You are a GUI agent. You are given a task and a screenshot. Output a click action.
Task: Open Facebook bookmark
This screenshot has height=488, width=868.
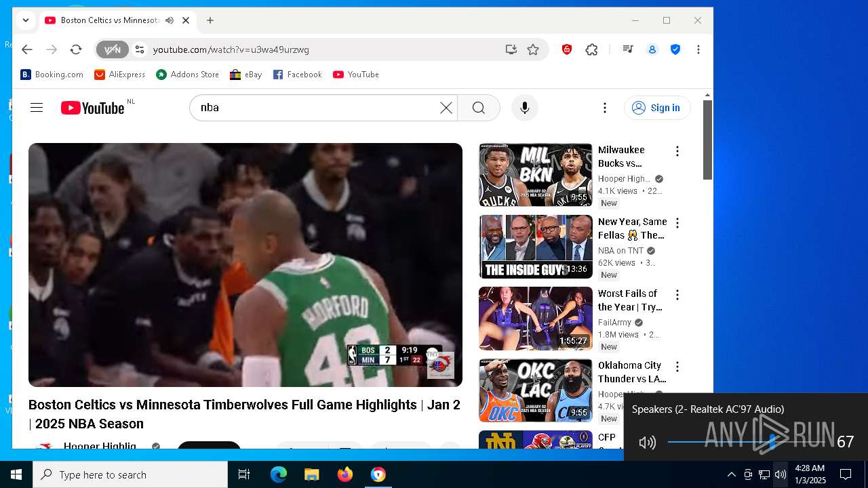click(298, 75)
